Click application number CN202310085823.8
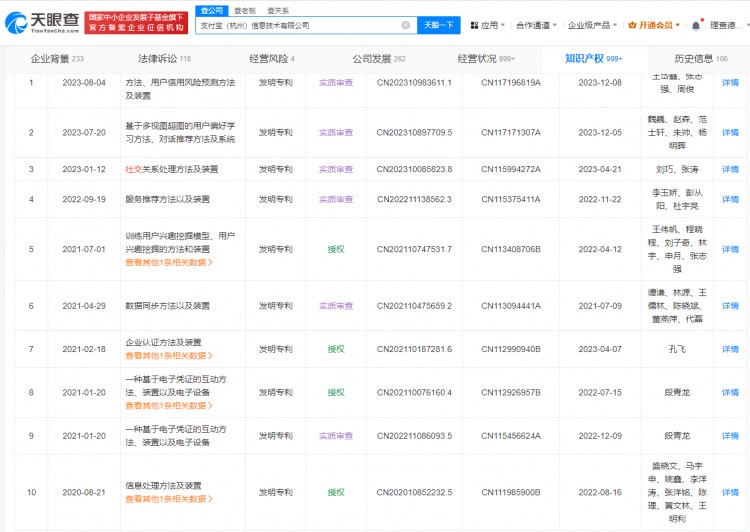Viewport: 750px width, 532px height. [x=414, y=169]
